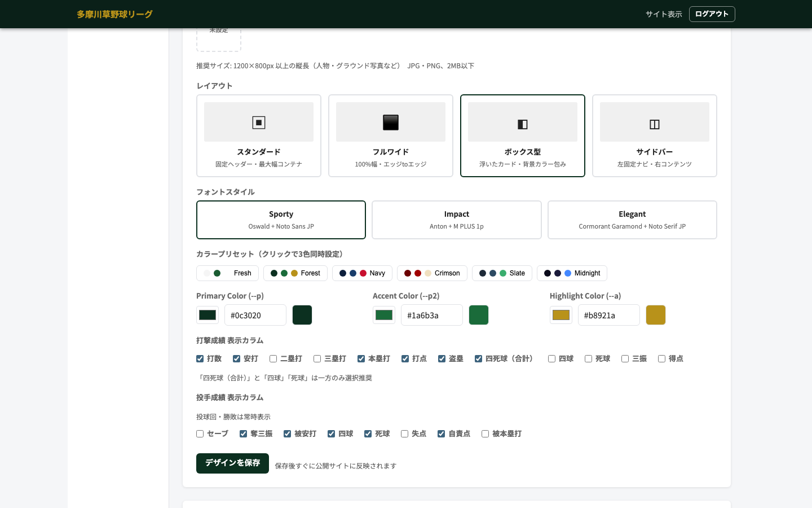Apply the Slate color preset
The height and width of the screenshot is (508, 812).
[502, 273]
